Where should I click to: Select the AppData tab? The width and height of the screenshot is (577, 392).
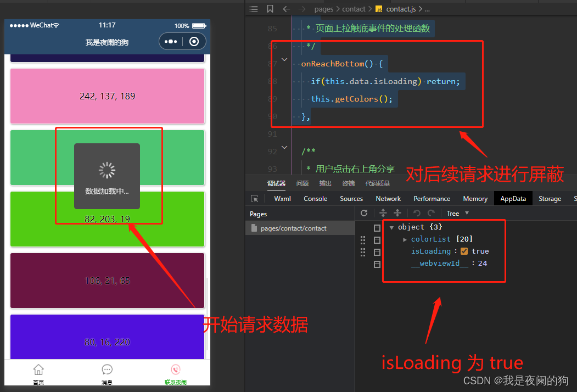point(513,198)
